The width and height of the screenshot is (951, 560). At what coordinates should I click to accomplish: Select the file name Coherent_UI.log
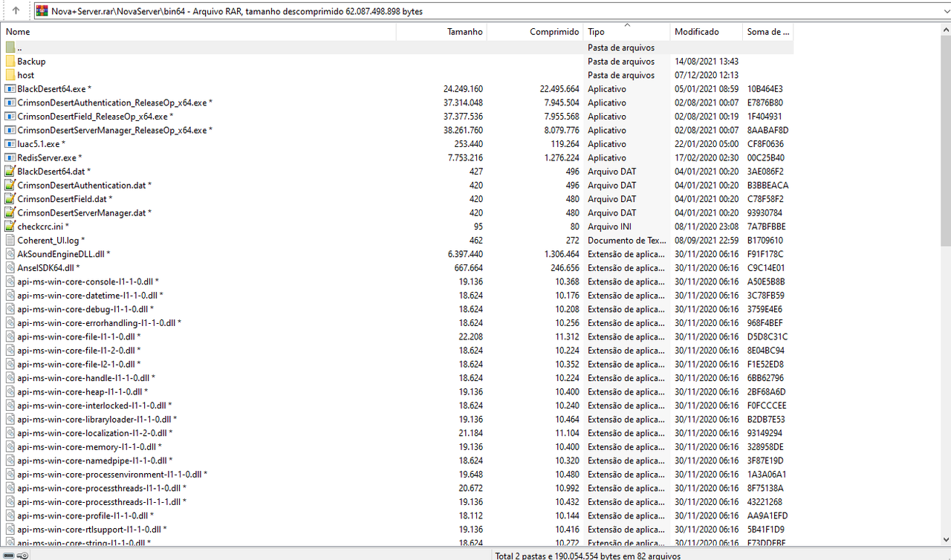point(48,240)
